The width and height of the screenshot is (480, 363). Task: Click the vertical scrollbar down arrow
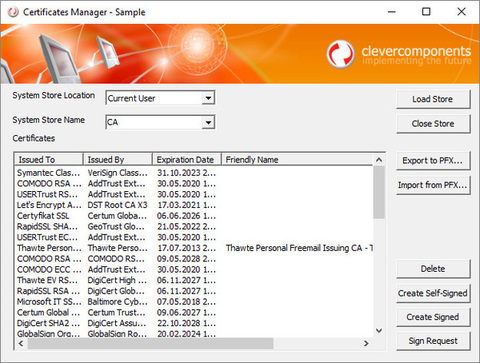(x=379, y=331)
